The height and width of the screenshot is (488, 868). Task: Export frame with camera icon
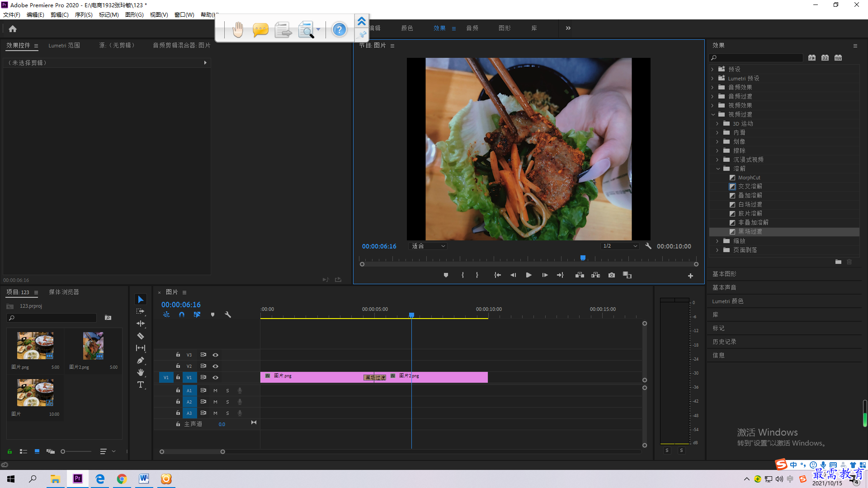click(612, 275)
